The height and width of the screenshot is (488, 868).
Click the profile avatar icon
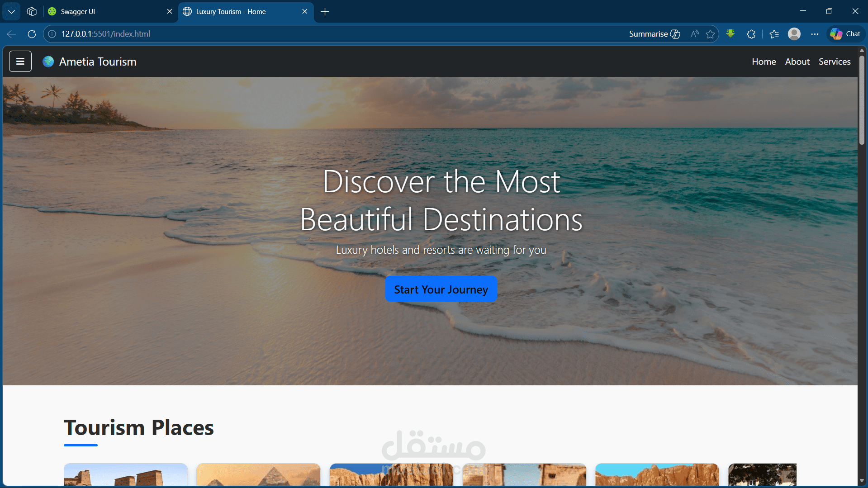pyautogui.click(x=795, y=34)
